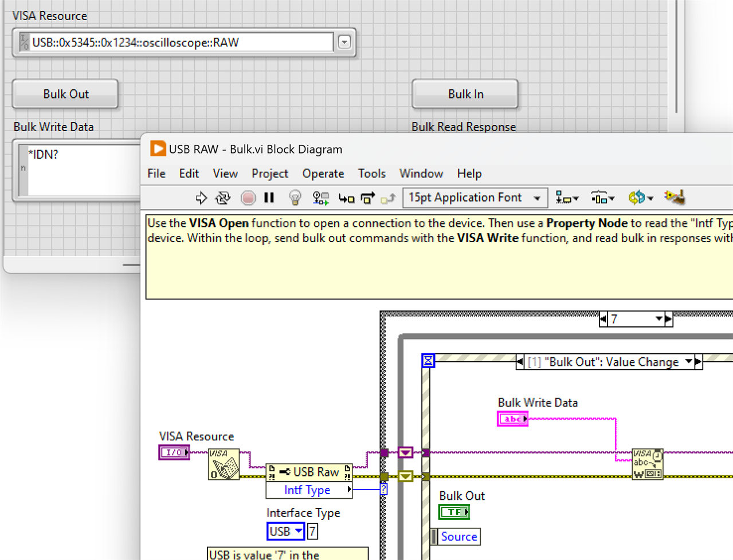
Task: Go to the previous event case arrow
Action: pyautogui.click(x=520, y=362)
